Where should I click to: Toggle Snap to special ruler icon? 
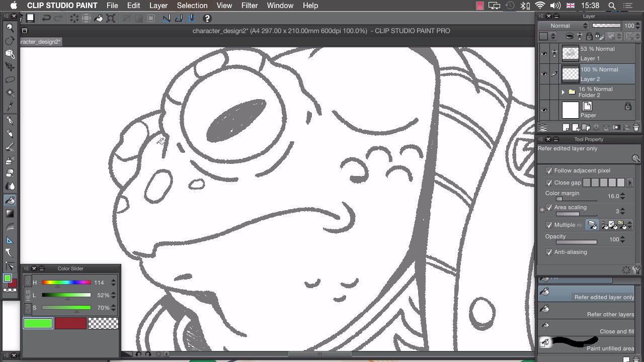coord(179,18)
